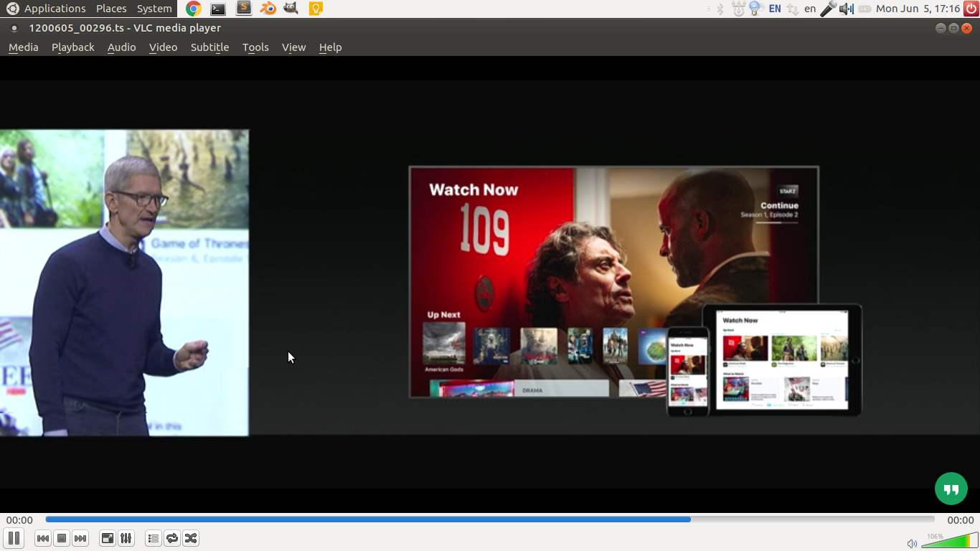Image resolution: width=980 pixels, height=551 pixels.
Task: Open Google Chrome from the top panel
Action: [x=192, y=9]
